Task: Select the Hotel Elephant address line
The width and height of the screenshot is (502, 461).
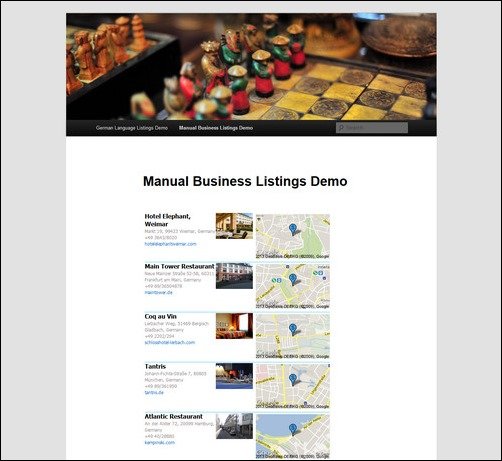Action: [180, 231]
